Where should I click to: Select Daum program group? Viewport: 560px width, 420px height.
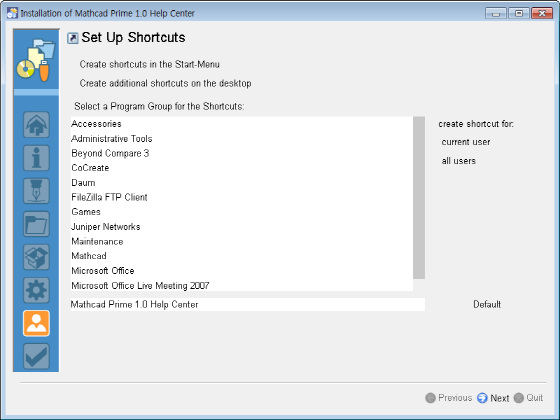pos(242,182)
